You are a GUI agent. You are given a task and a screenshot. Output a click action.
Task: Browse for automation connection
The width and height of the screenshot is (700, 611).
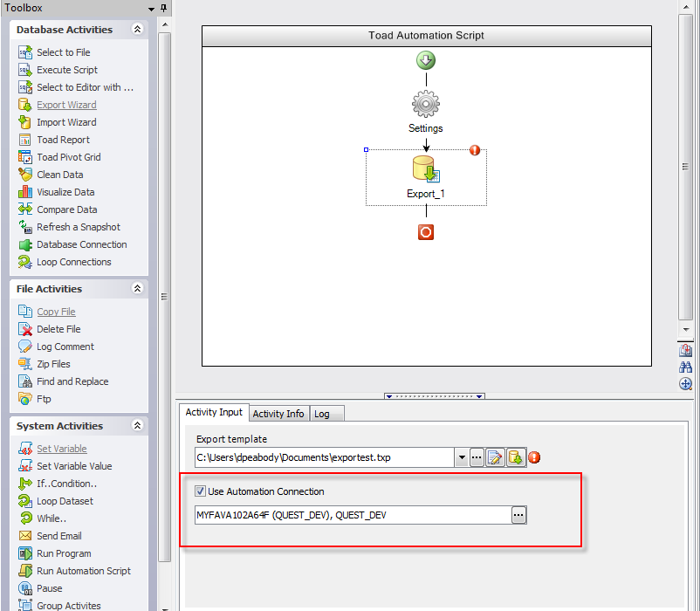coord(518,515)
